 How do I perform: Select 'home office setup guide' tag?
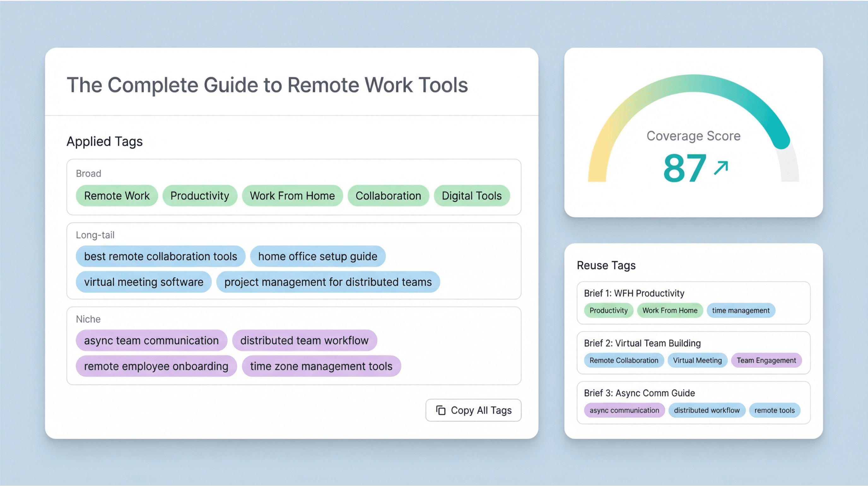click(x=317, y=256)
